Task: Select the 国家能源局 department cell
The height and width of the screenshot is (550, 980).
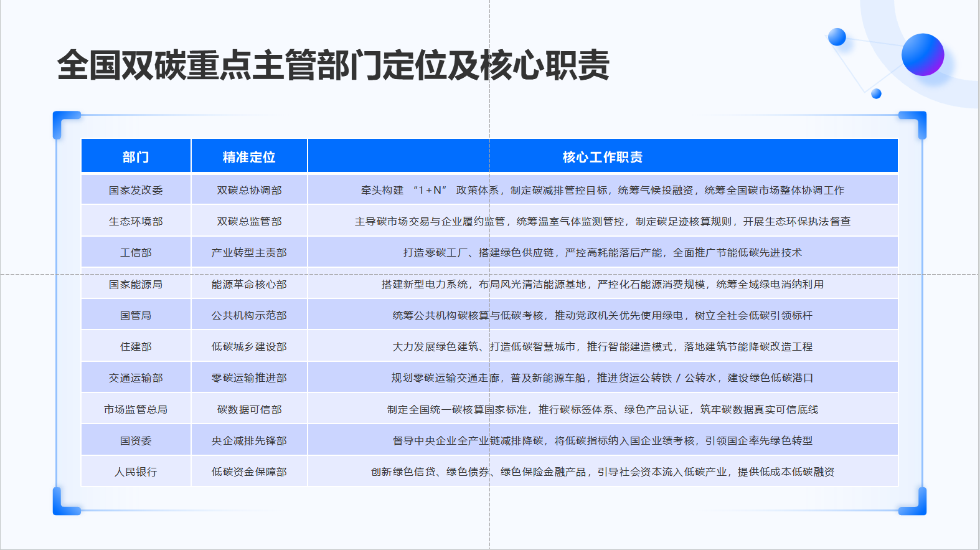Action: coord(136,284)
